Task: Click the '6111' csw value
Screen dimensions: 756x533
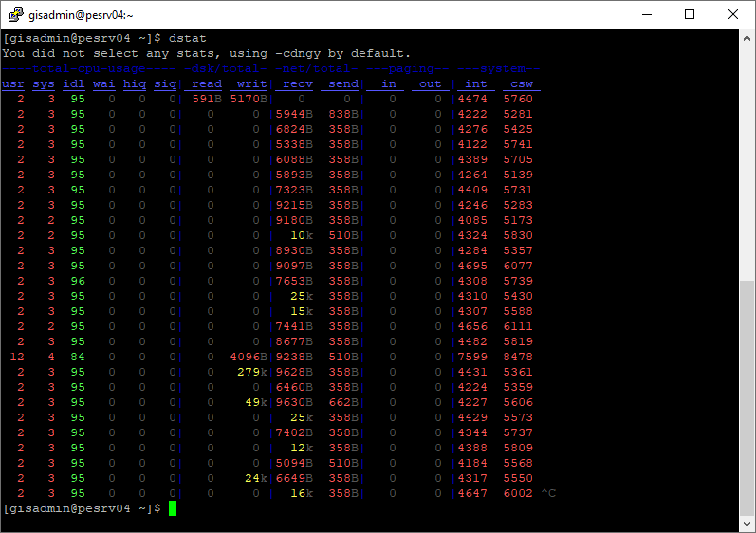Action: (x=518, y=326)
